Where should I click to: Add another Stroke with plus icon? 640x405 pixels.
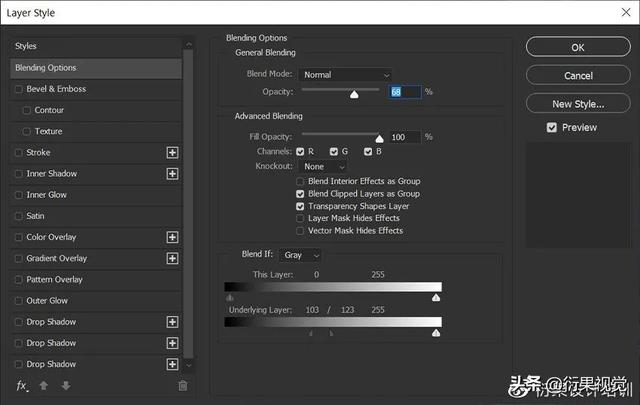pos(172,153)
